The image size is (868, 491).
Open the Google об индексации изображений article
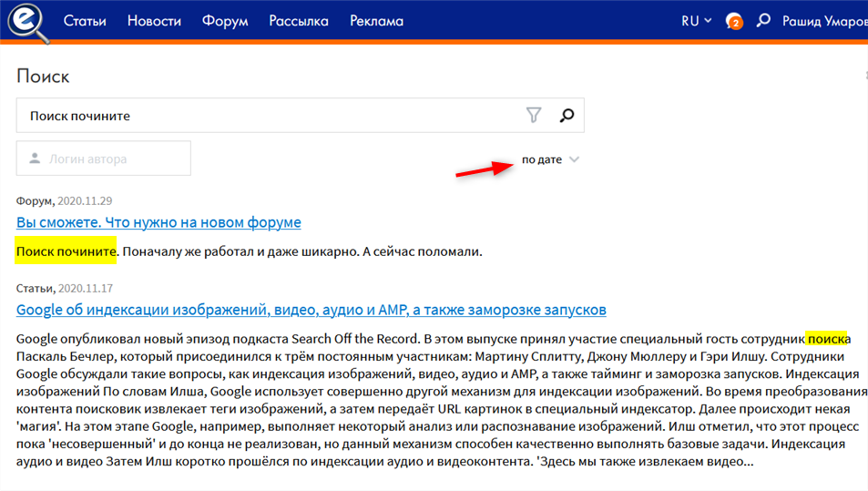point(311,310)
